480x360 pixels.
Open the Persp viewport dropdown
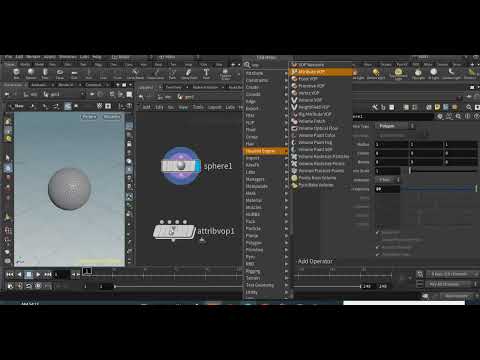coord(89,117)
